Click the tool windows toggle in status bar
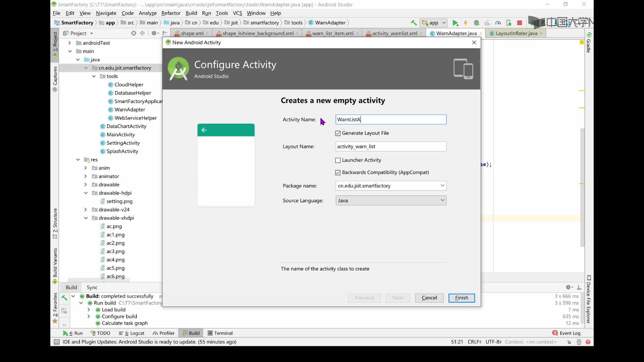 point(57,342)
